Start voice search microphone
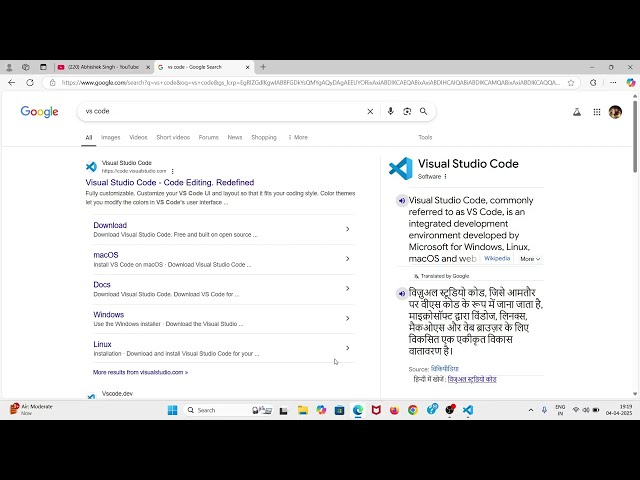This screenshot has width=640, height=480. [x=391, y=111]
